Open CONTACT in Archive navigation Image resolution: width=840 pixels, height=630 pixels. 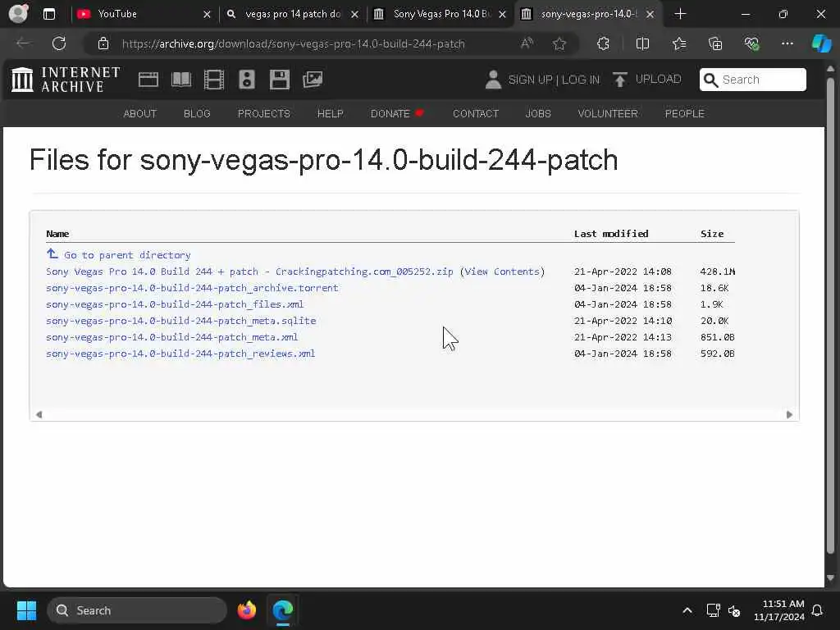point(475,113)
